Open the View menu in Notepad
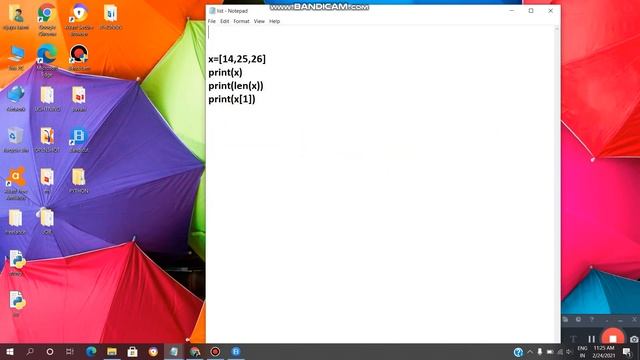The image size is (640, 360). pyautogui.click(x=259, y=21)
